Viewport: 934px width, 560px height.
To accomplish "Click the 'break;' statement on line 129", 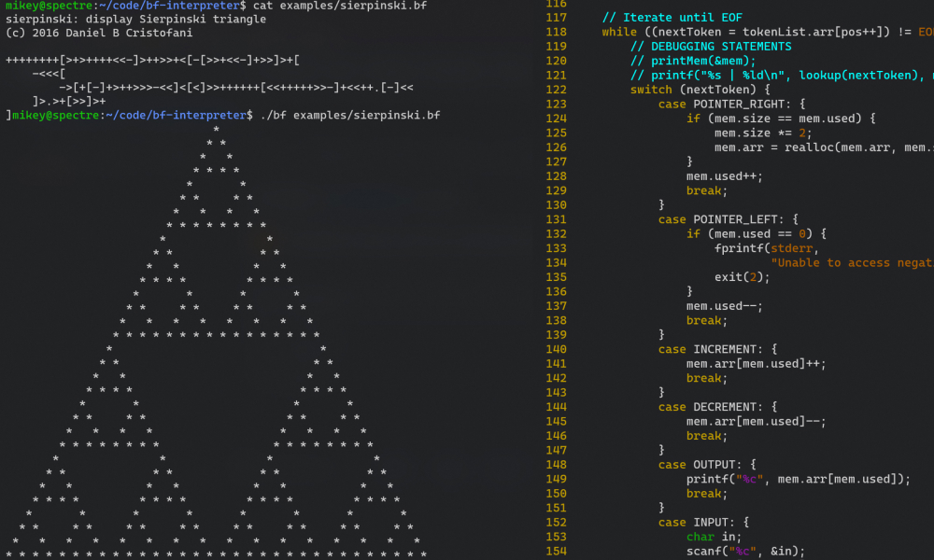I will [707, 190].
